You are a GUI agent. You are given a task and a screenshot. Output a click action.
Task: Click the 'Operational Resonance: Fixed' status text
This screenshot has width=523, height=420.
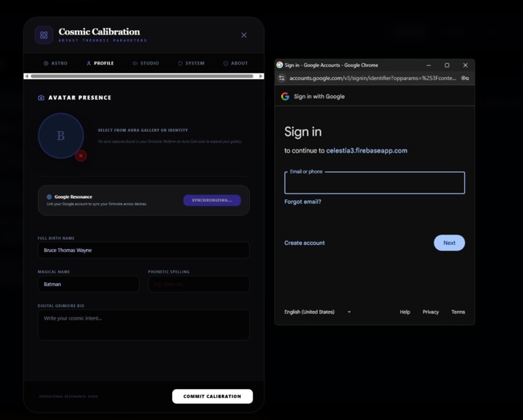pos(68,397)
